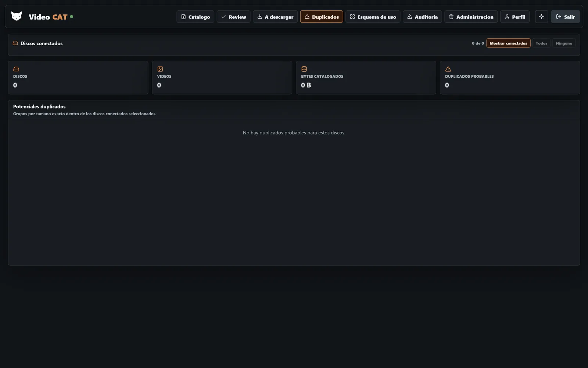Toggle Mostrar conectados filter
This screenshot has height=368, width=588.
point(508,43)
